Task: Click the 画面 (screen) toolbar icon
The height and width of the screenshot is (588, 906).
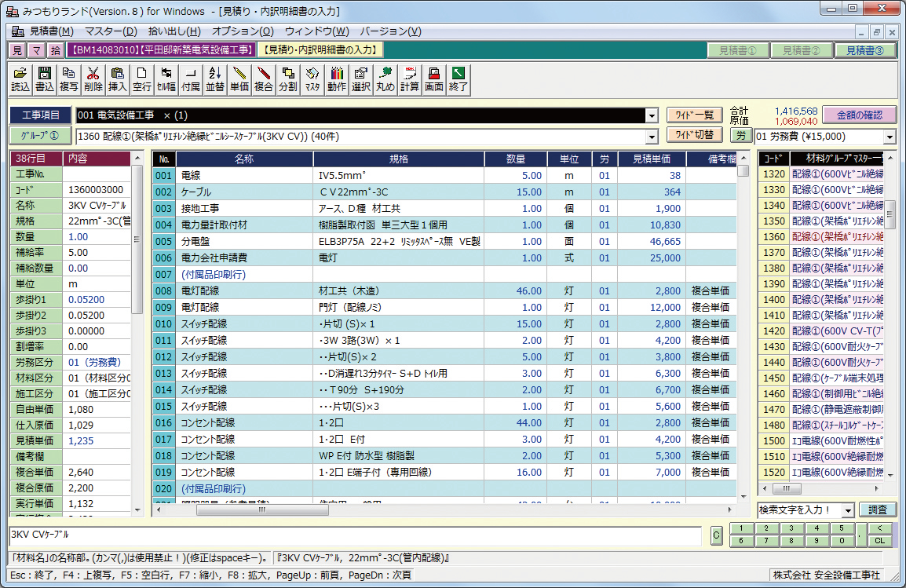Action: coord(434,79)
